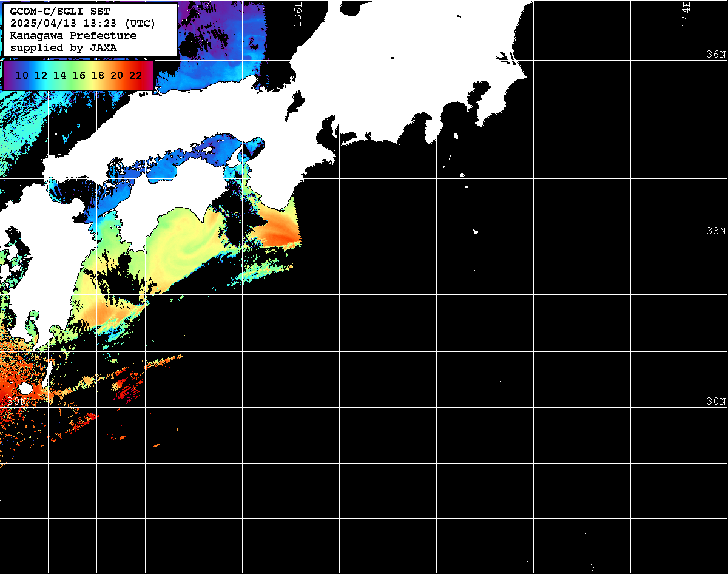The height and width of the screenshot is (574, 728).
Task: Click the '33N' latitude label on right edge
Action: (716, 231)
